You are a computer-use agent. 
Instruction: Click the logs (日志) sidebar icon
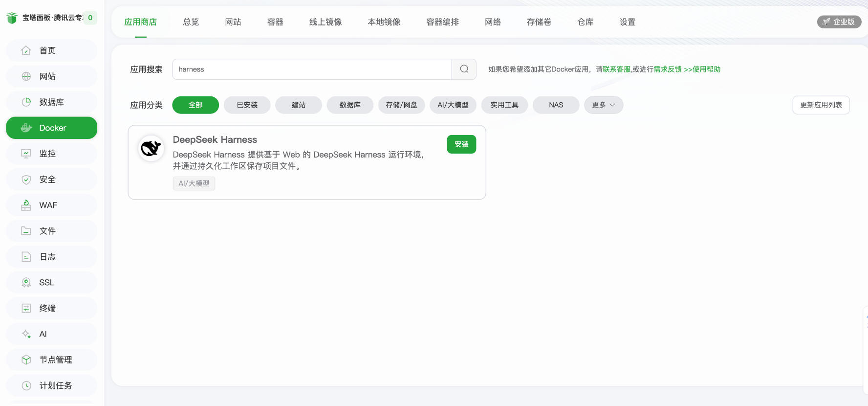26,257
